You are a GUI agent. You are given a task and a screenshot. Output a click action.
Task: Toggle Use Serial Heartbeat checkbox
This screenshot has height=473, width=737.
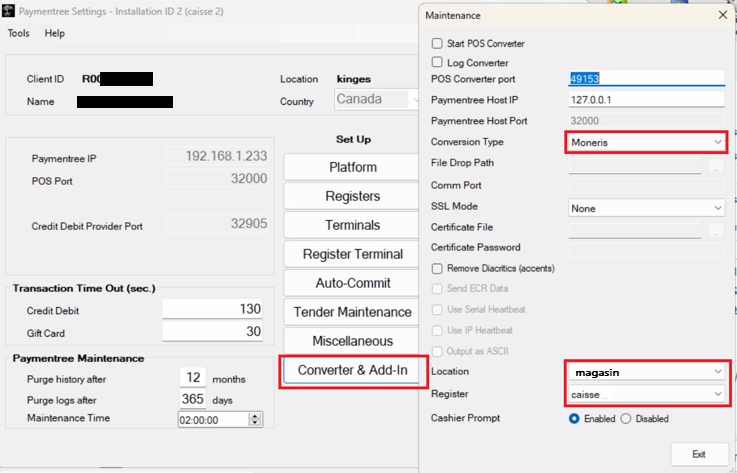coord(437,309)
